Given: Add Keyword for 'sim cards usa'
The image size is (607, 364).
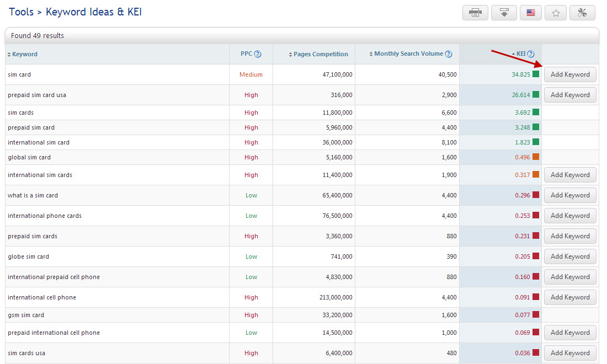Looking at the screenshot, I should click(570, 353).
